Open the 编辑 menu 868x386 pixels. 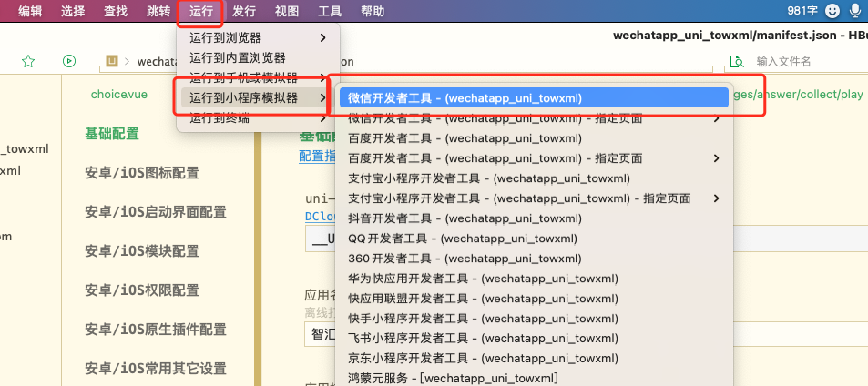click(x=30, y=11)
